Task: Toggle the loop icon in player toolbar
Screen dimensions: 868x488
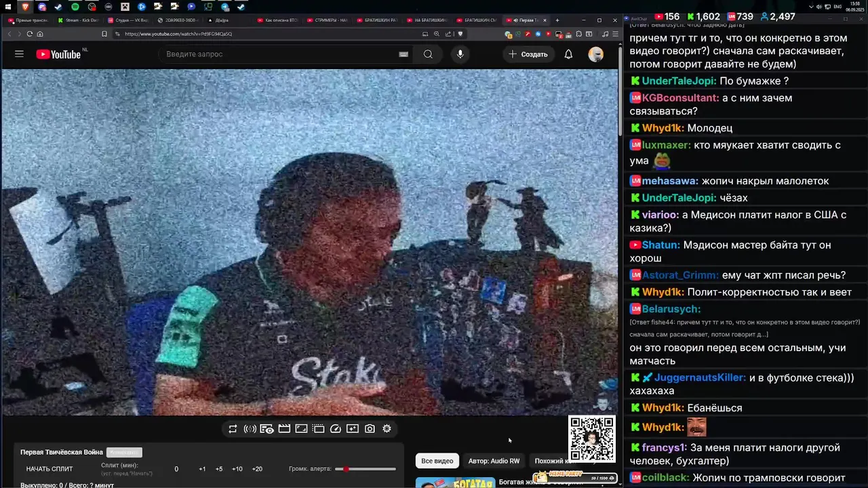Action: click(x=233, y=429)
